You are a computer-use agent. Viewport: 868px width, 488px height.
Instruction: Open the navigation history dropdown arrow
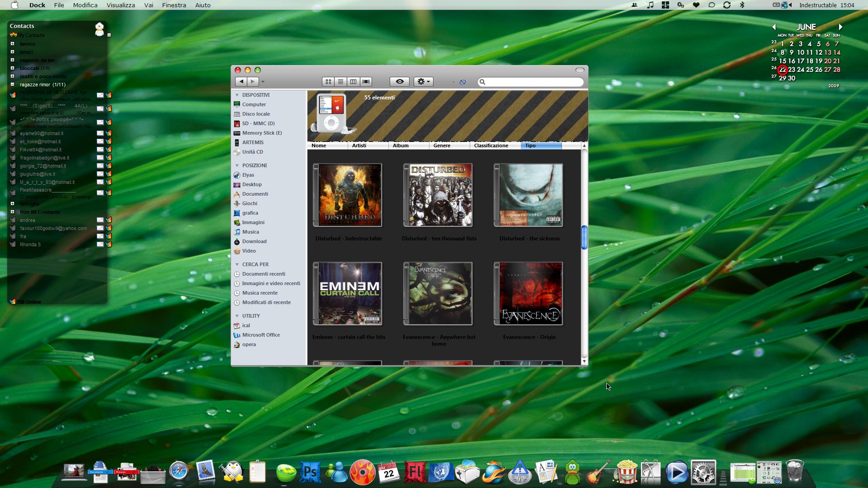[263, 82]
